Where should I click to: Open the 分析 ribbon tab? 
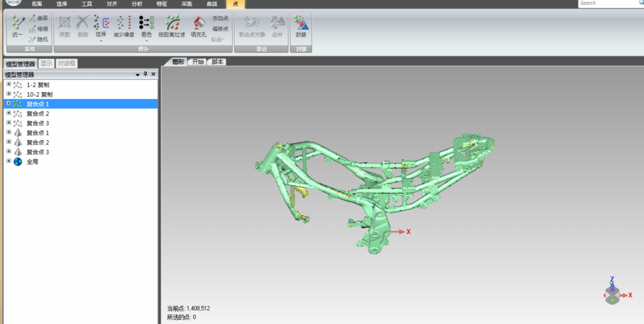tap(136, 3)
